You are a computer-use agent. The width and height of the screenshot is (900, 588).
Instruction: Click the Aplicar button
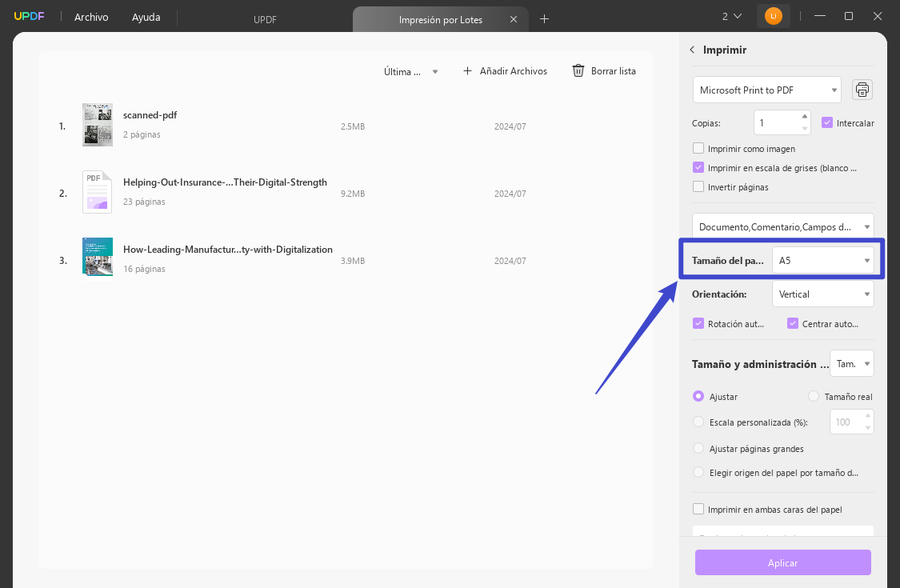tap(782, 562)
